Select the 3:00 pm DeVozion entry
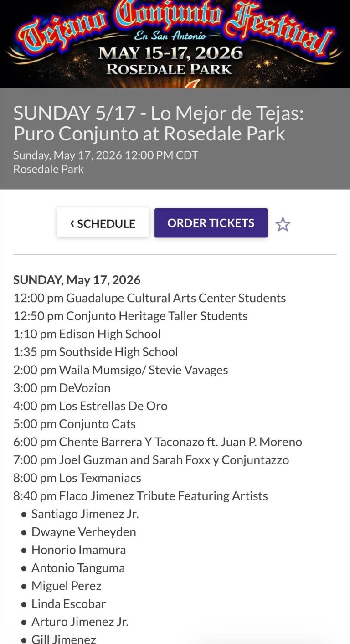Screen dimensions: 350x644 [62, 388]
